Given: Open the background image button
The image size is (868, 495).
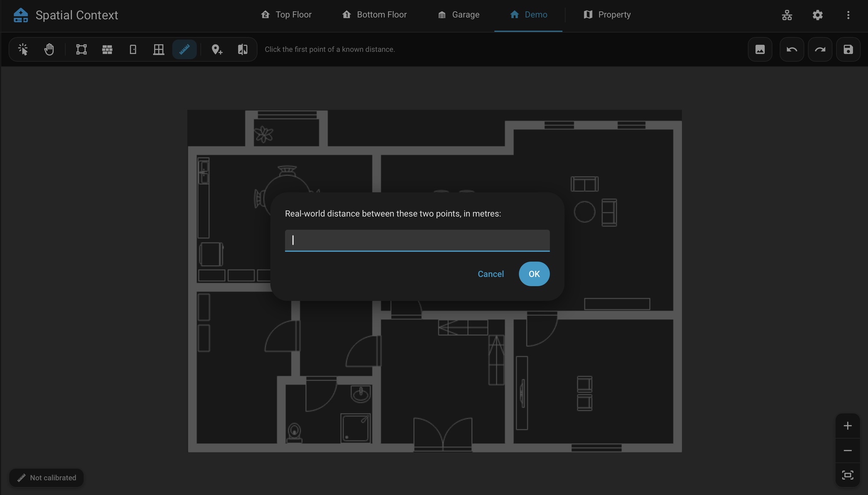Looking at the screenshot, I should [x=760, y=49].
